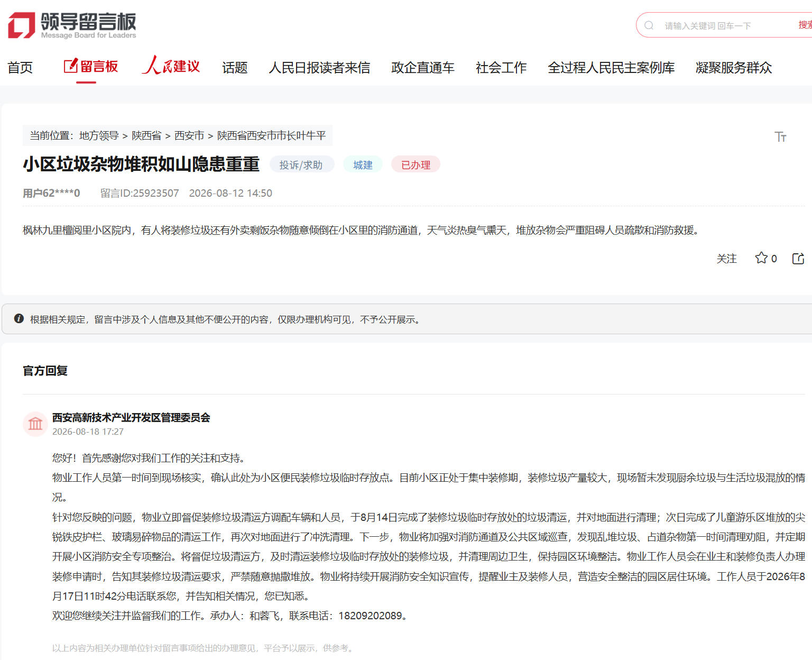Screen dimensions: 812x660
Task: Open the 政企直通车 navigation item
Action: point(423,68)
